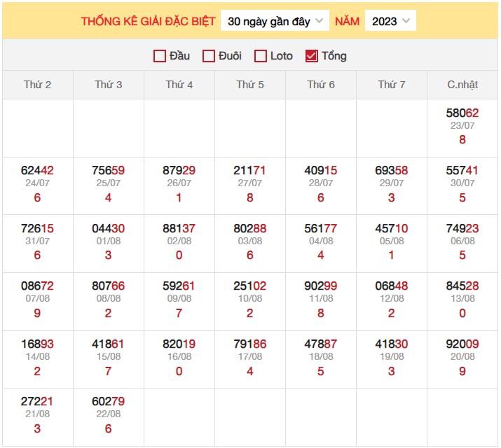Expand the 2023 year dropdown
The height and width of the screenshot is (448, 501).
click(390, 21)
